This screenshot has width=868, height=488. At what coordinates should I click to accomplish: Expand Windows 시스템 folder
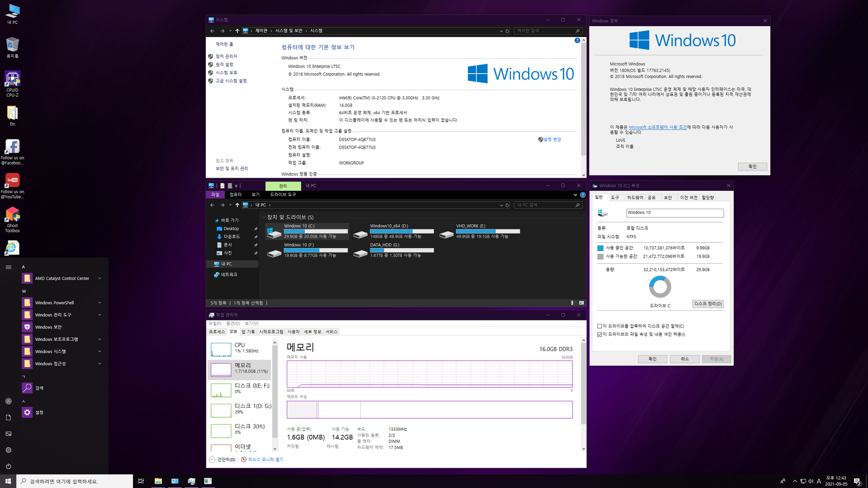pyautogui.click(x=63, y=351)
